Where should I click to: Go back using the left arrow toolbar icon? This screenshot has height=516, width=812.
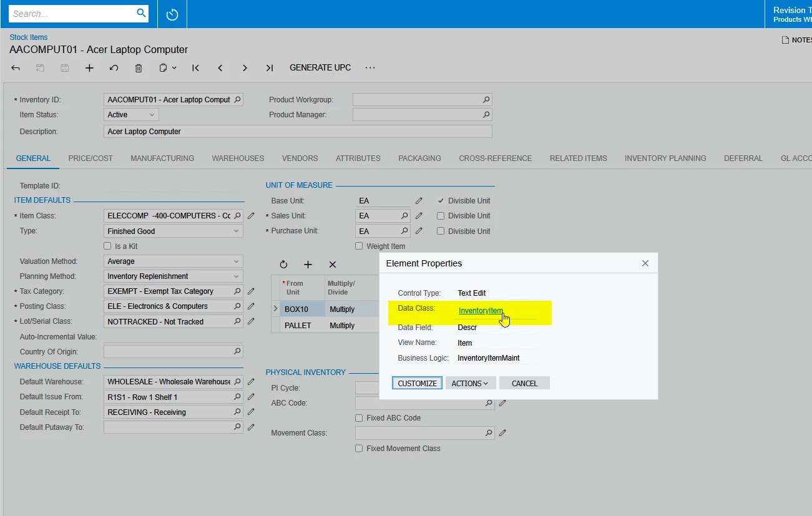point(16,68)
